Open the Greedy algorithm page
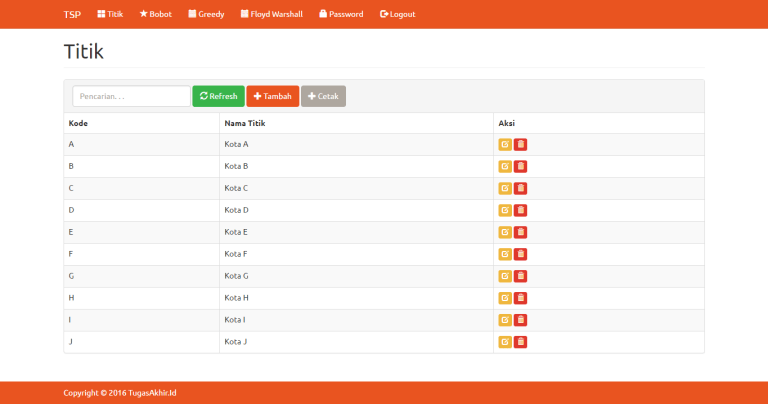Image resolution: width=768 pixels, height=404 pixels. click(x=206, y=15)
